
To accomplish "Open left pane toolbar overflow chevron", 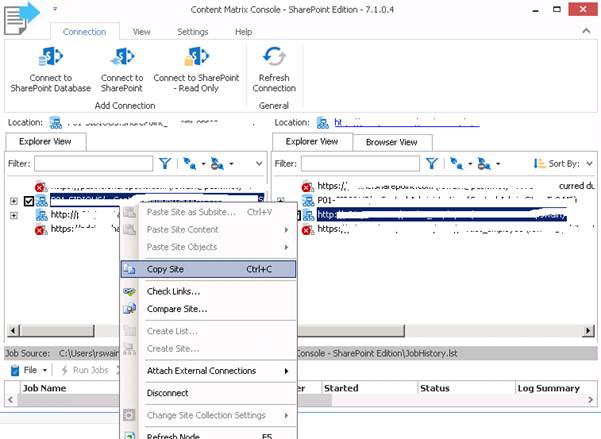I will (259, 164).
